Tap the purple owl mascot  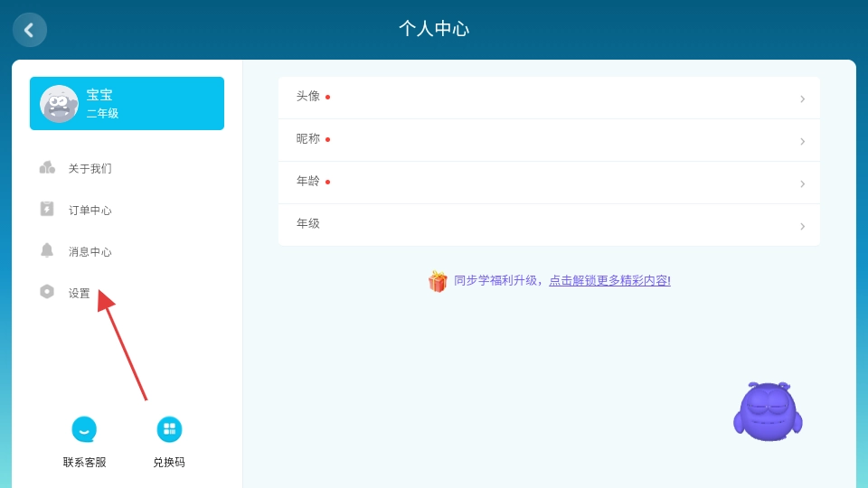click(768, 411)
